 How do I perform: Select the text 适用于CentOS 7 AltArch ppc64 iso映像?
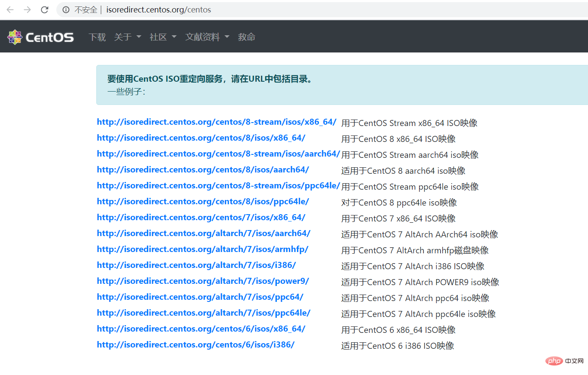click(x=415, y=298)
